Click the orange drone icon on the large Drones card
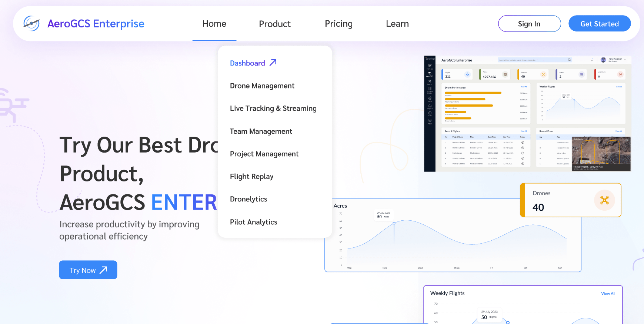The image size is (644, 324). coord(604,200)
